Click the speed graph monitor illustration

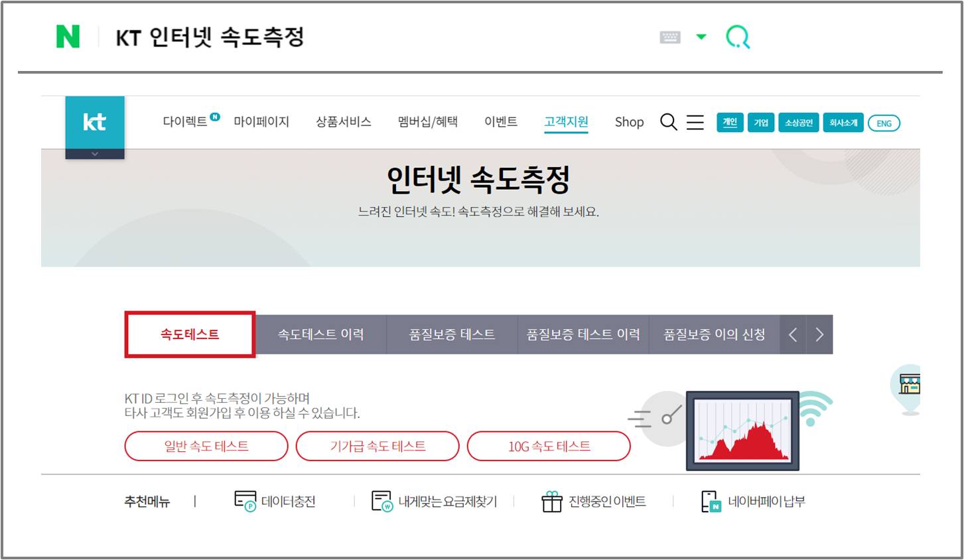pos(742,431)
